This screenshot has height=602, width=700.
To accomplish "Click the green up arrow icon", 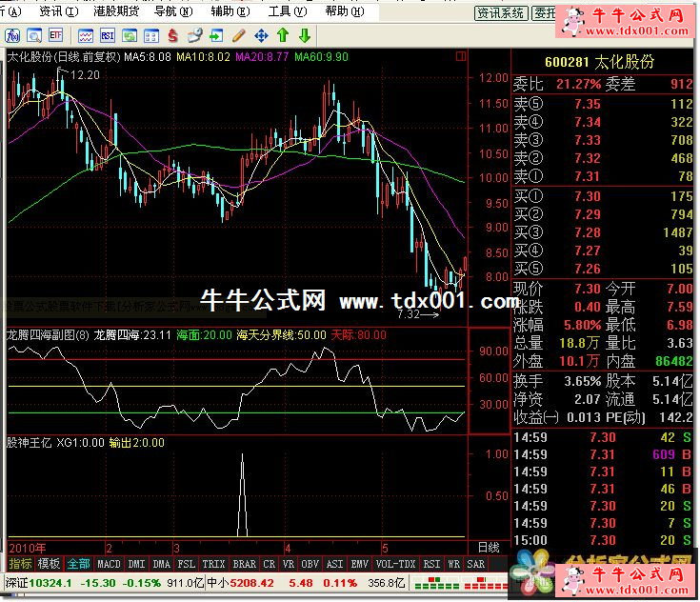I will 283,36.
